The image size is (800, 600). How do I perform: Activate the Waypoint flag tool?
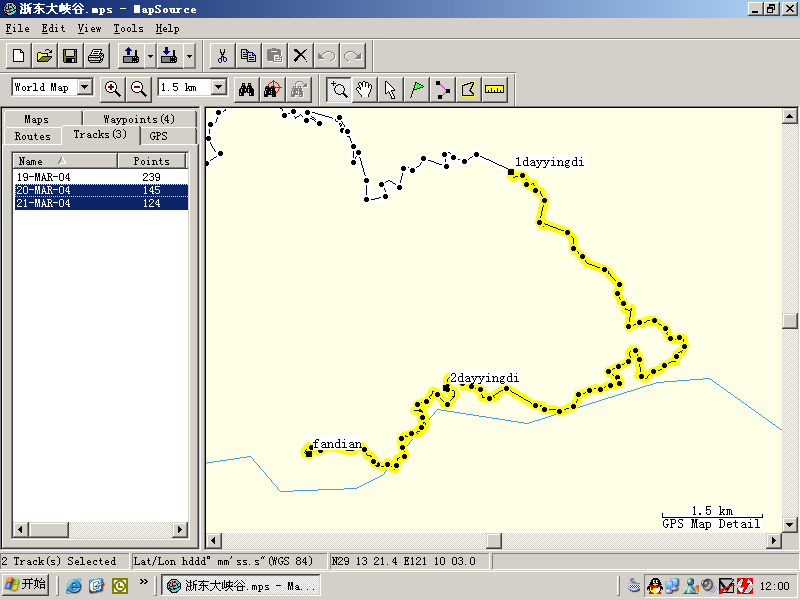pyautogui.click(x=417, y=89)
